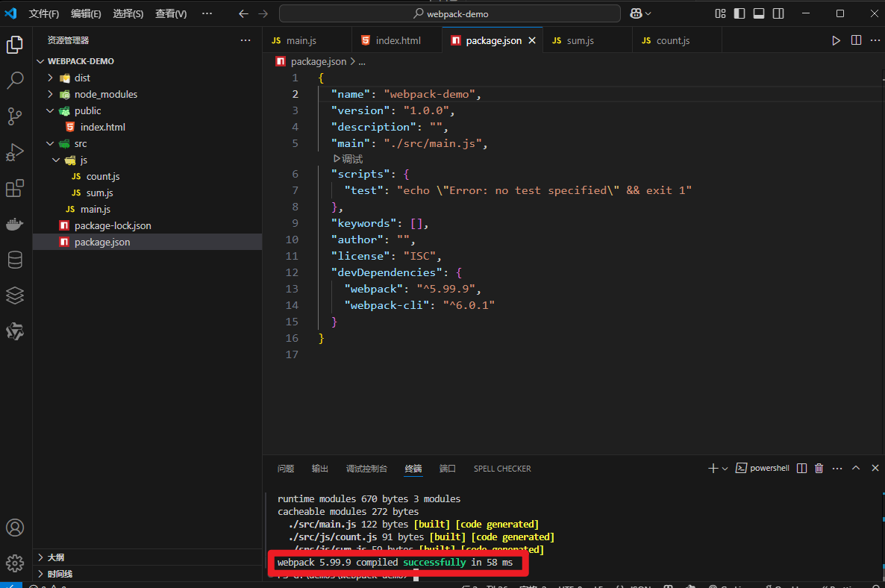Create a new terminal with plus icon
The width and height of the screenshot is (885, 588).
click(x=713, y=469)
